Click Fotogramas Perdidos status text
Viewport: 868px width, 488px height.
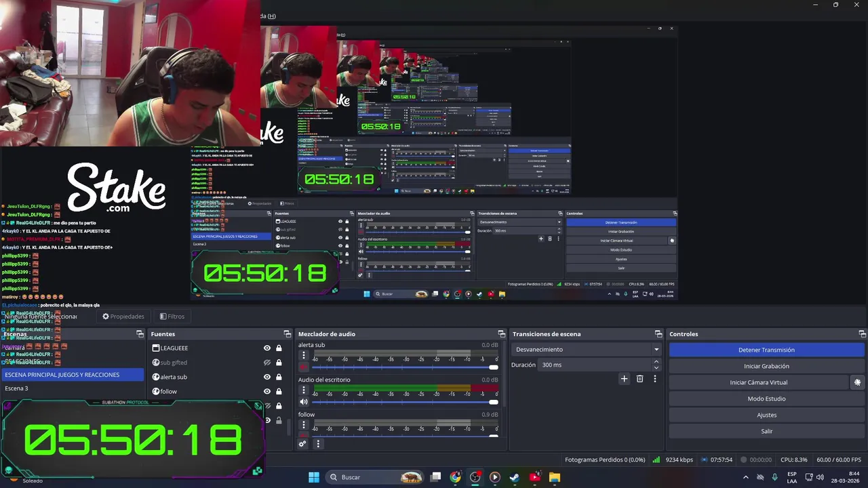[605, 460]
